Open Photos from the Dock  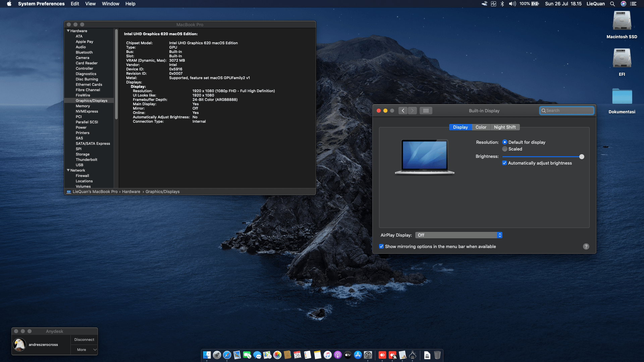pos(277,355)
